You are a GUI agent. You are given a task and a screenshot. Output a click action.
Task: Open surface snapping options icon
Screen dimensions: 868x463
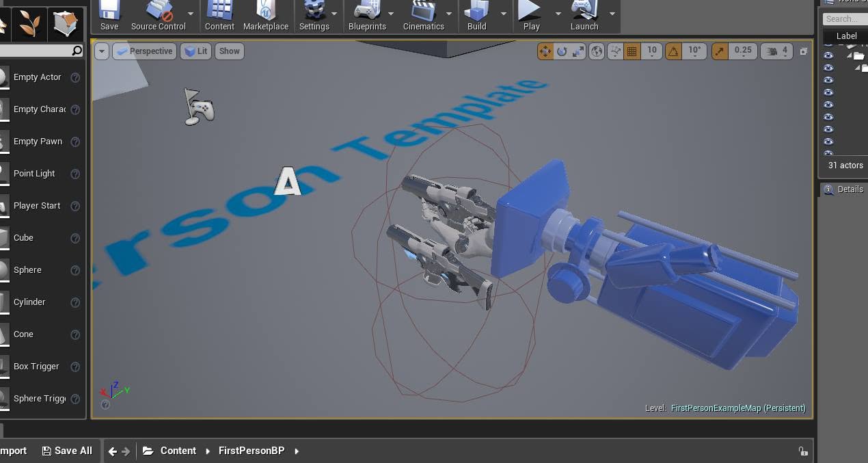[615, 51]
